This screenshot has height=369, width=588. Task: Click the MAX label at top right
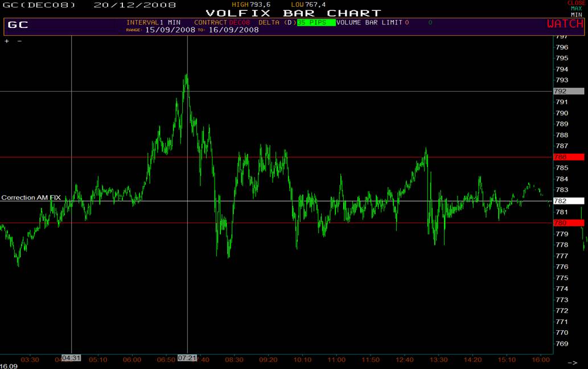pyautogui.click(x=577, y=9)
